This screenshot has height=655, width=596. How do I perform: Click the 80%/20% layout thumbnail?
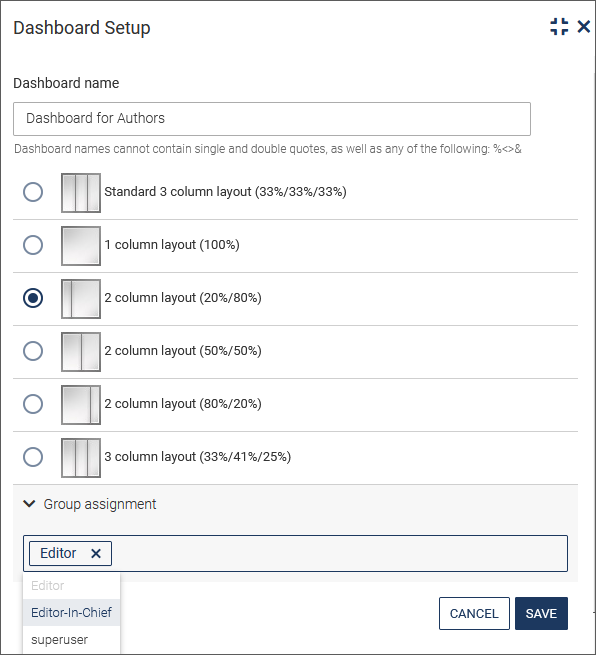pyautogui.click(x=81, y=405)
